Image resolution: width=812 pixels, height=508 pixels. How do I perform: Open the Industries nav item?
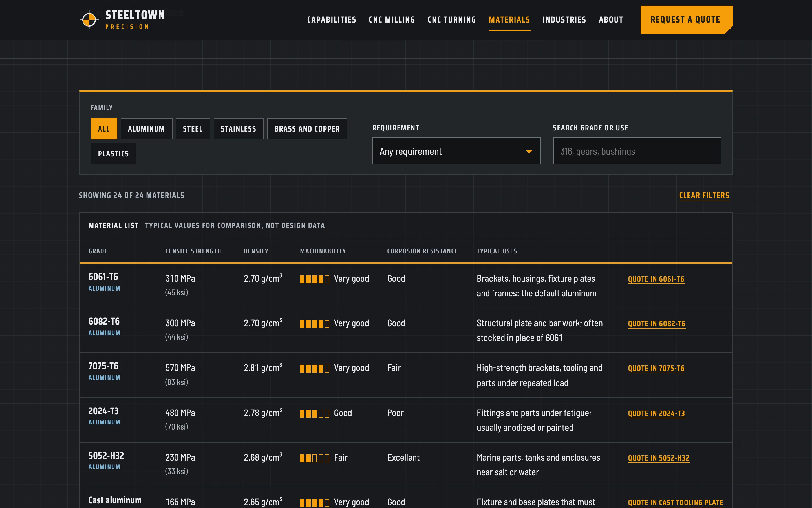pos(564,20)
